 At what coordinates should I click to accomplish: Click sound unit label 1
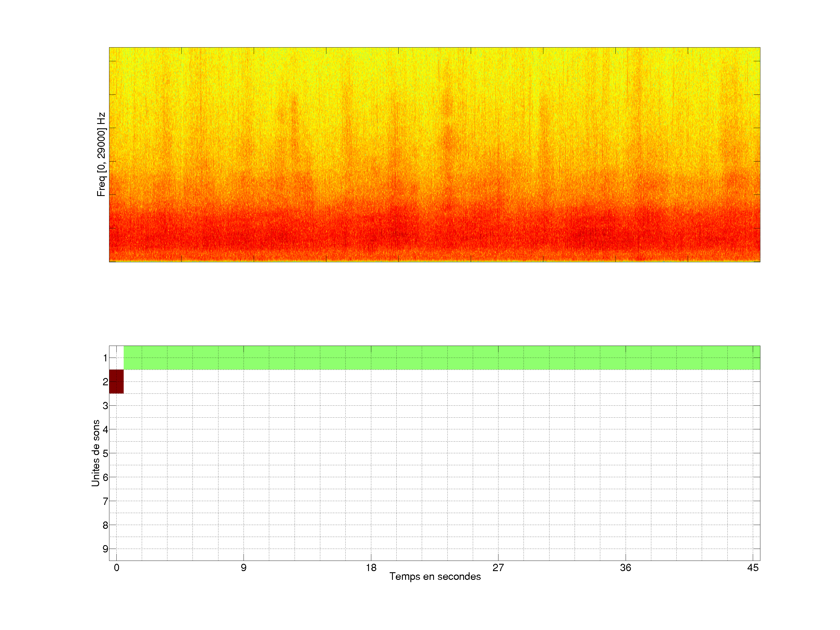coord(105,358)
